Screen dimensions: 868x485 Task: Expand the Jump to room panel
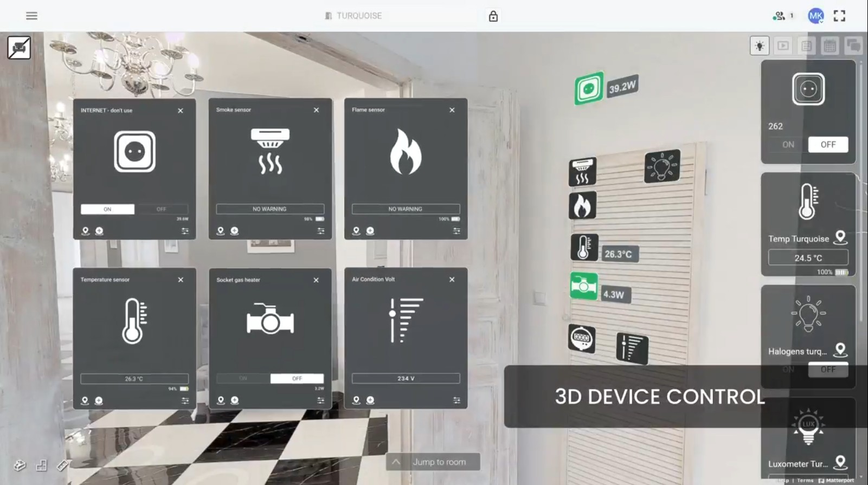click(433, 462)
